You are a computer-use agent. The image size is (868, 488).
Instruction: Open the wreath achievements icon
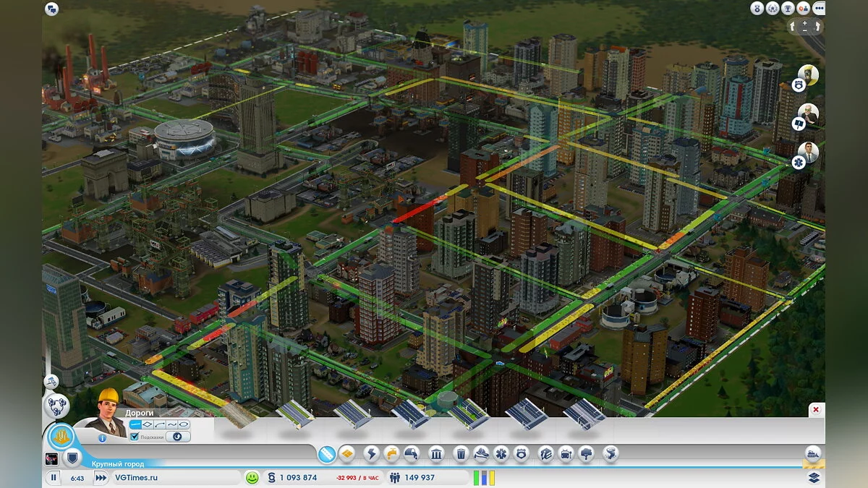tap(773, 9)
